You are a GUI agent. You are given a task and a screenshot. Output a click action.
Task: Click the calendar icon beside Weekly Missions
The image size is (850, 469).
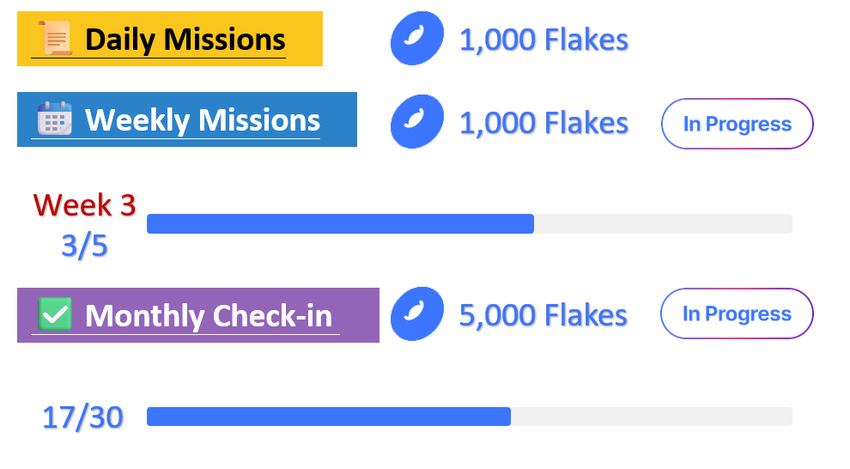[55, 119]
